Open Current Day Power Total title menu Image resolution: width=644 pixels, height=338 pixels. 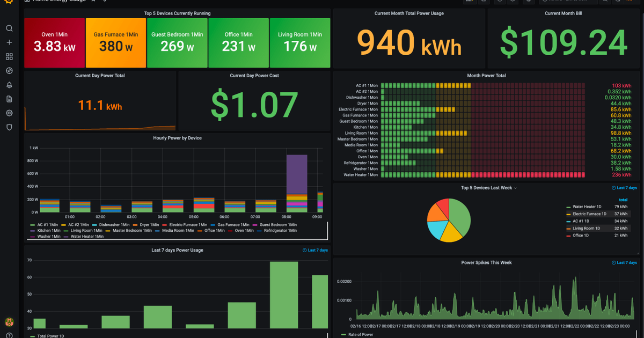(100, 76)
